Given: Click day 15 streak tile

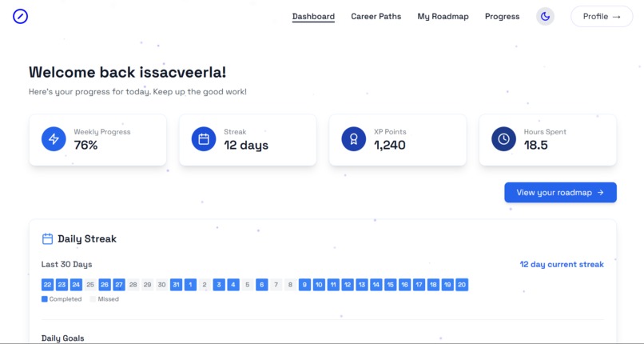Looking at the screenshot, I should click(391, 285).
